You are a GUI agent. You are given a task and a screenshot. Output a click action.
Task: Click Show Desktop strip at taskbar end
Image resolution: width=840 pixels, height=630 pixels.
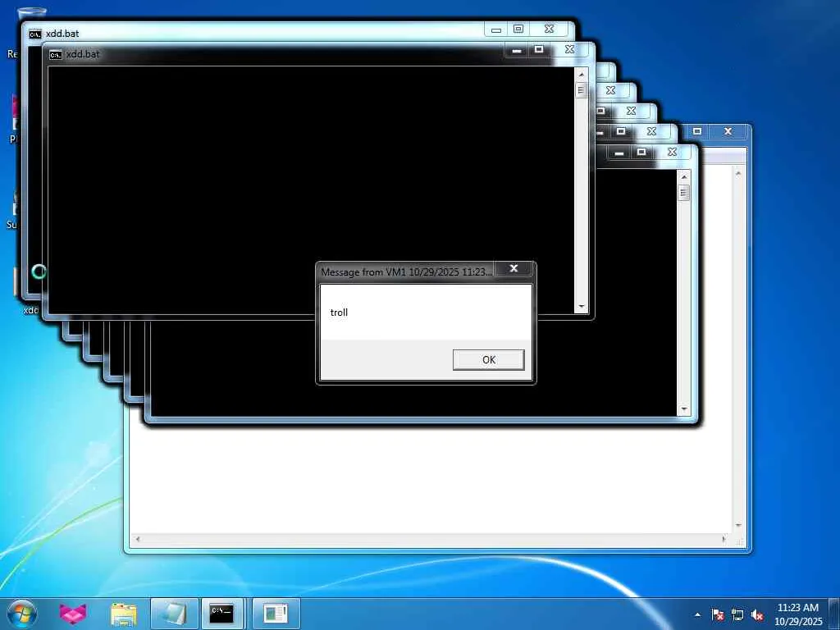click(x=834, y=614)
